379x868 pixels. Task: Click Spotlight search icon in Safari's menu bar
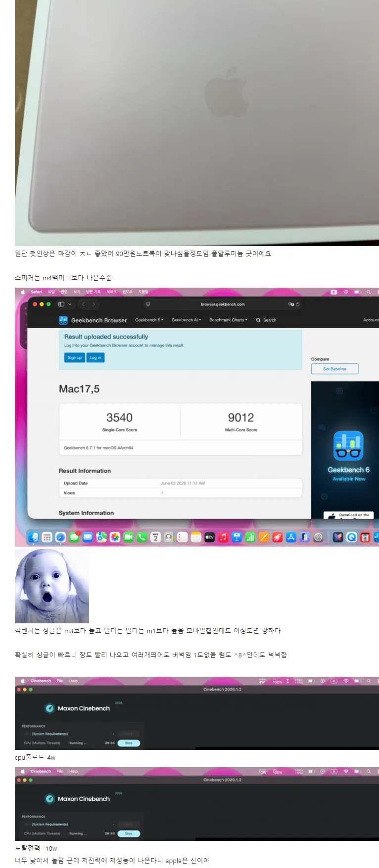point(369,292)
